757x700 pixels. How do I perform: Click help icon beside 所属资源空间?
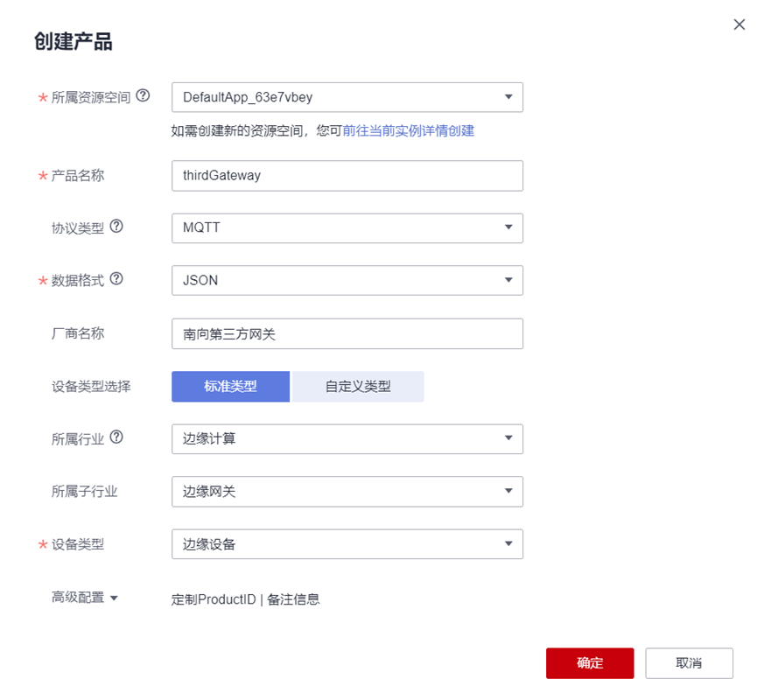[x=144, y=96]
